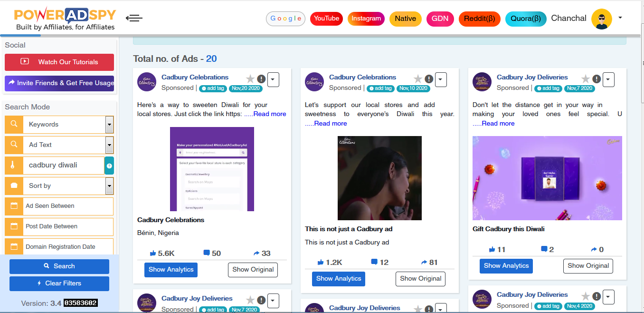Click Invite Friends & Get Free Usage
This screenshot has width=644, height=313.
59,83
